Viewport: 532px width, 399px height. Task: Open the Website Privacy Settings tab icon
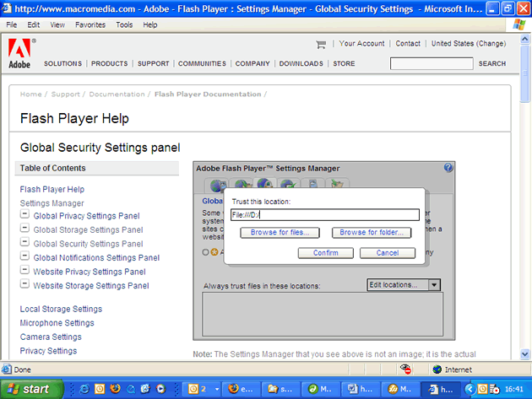click(312, 185)
